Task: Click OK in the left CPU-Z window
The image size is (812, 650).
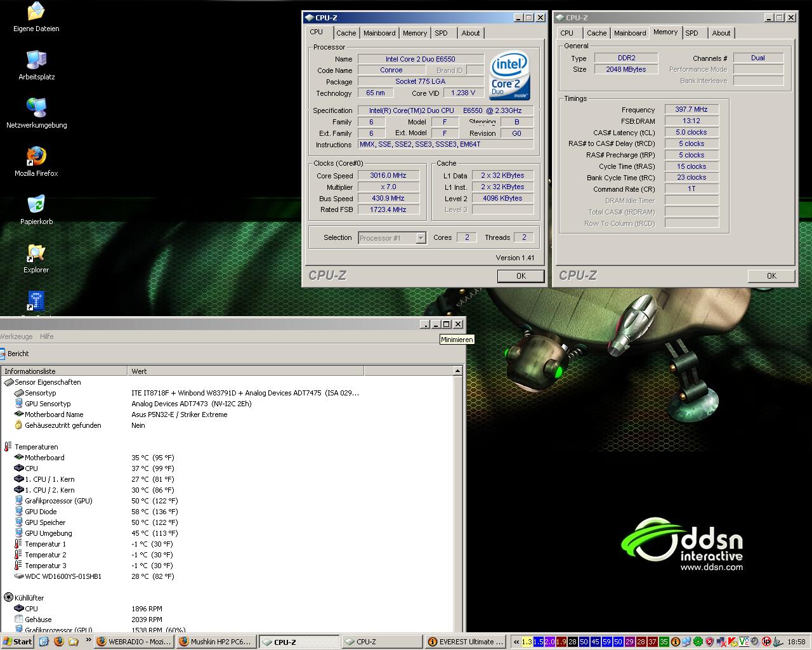Action: (x=521, y=276)
